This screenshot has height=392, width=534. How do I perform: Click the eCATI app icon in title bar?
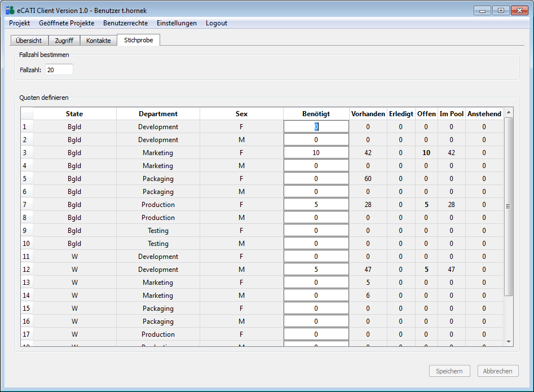pos(10,10)
